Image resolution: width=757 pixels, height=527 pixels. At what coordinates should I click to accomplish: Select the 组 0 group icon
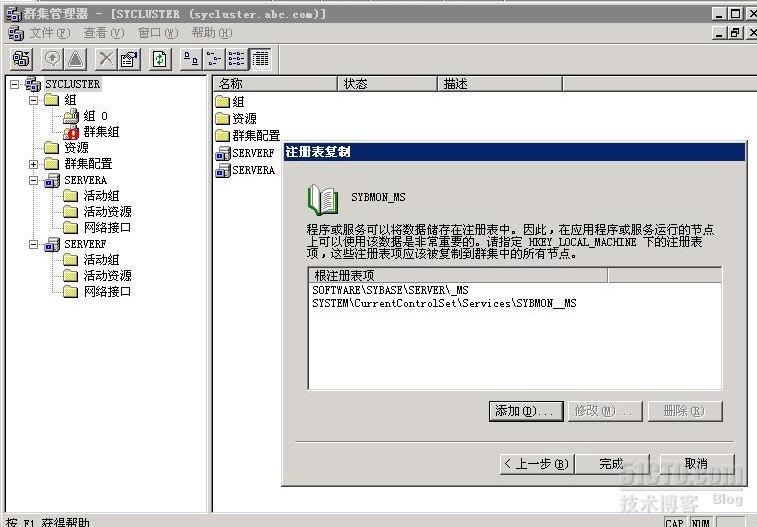click(x=71, y=116)
